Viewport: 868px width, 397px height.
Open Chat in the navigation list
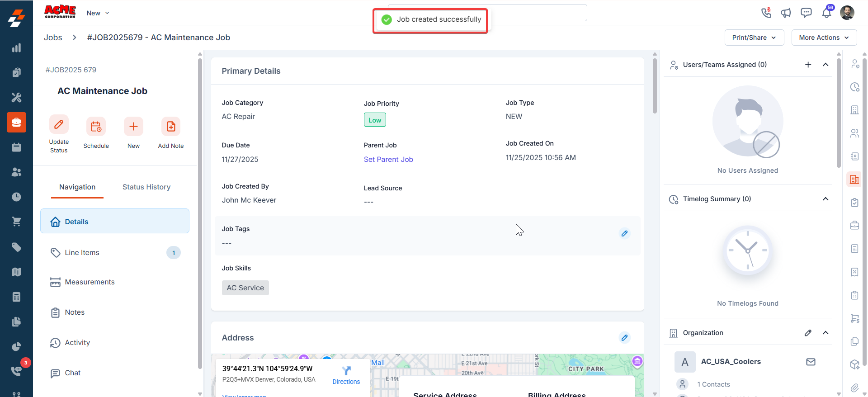(x=115, y=373)
